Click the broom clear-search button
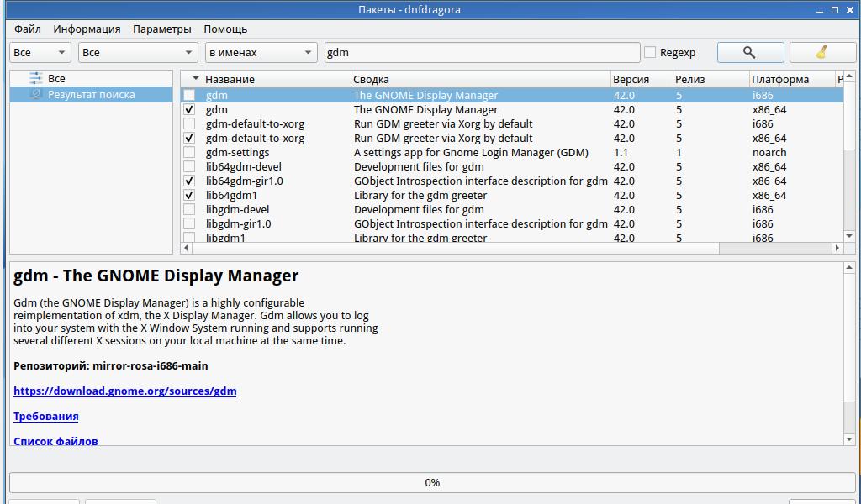The width and height of the screenshot is (861, 504). (821, 52)
